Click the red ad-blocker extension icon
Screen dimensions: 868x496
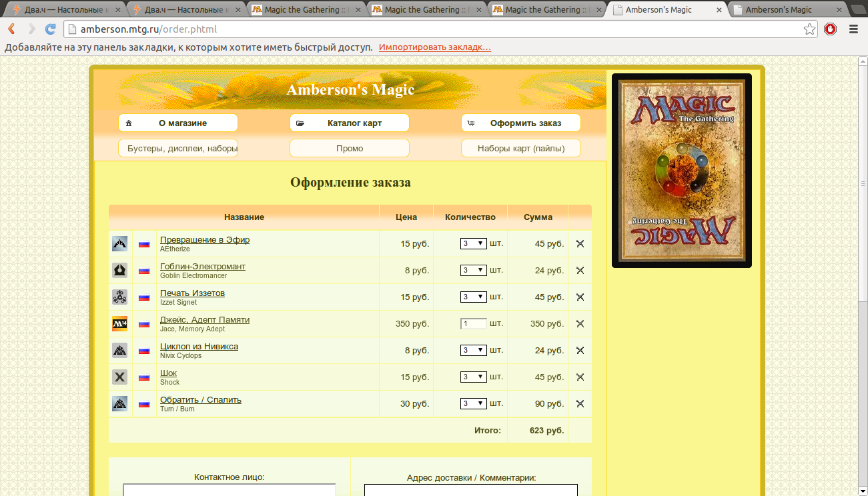[831, 29]
